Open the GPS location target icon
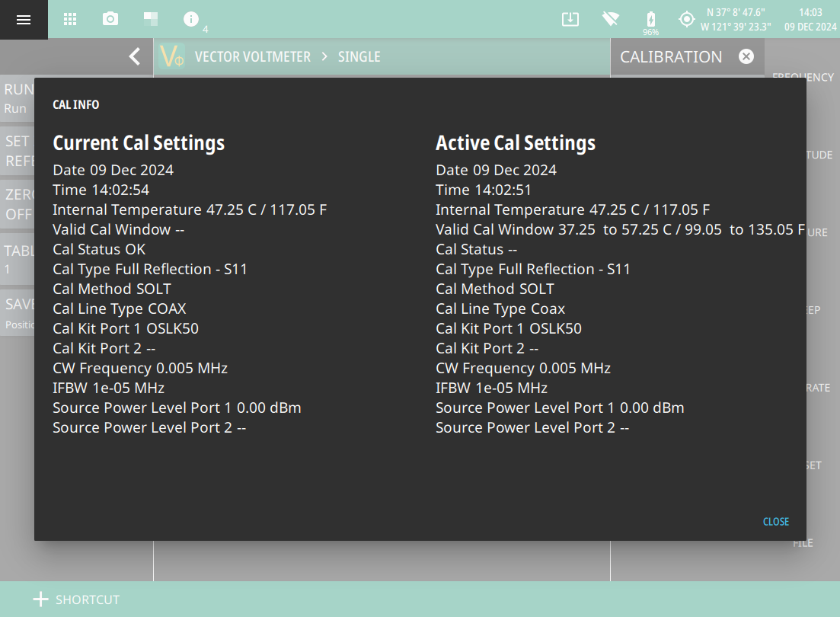The width and height of the screenshot is (840, 617). [687, 20]
